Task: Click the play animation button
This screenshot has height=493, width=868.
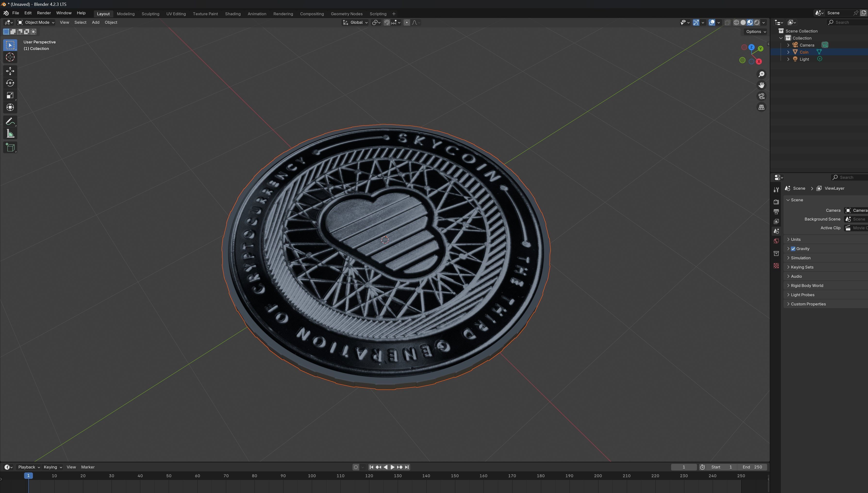Action: [393, 467]
